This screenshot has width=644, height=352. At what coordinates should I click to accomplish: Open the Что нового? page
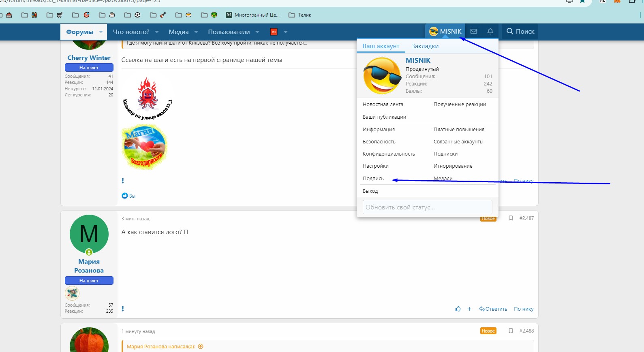pyautogui.click(x=131, y=32)
